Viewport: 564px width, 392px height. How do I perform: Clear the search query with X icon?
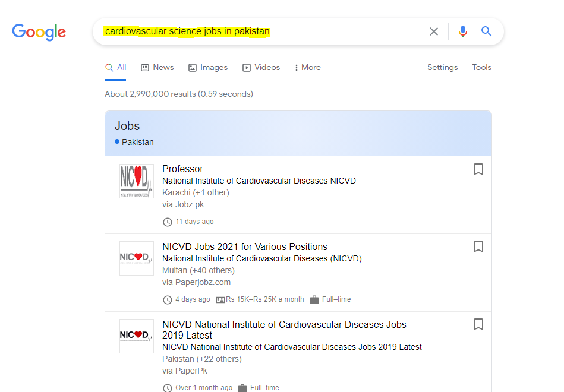tap(434, 31)
